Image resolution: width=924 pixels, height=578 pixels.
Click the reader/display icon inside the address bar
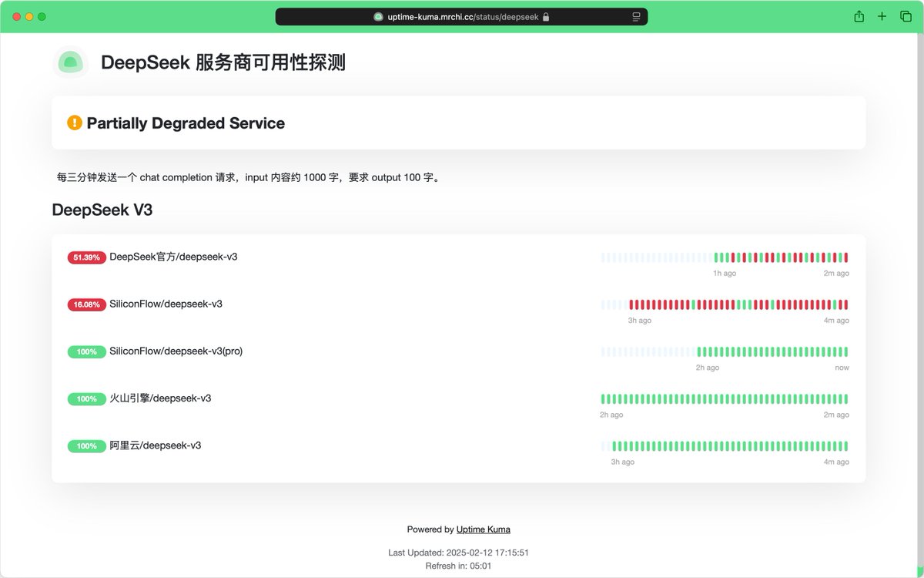634,16
